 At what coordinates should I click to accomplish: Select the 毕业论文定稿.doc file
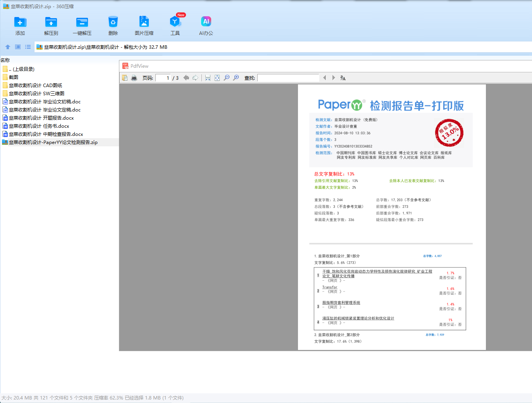[x=41, y=110]
